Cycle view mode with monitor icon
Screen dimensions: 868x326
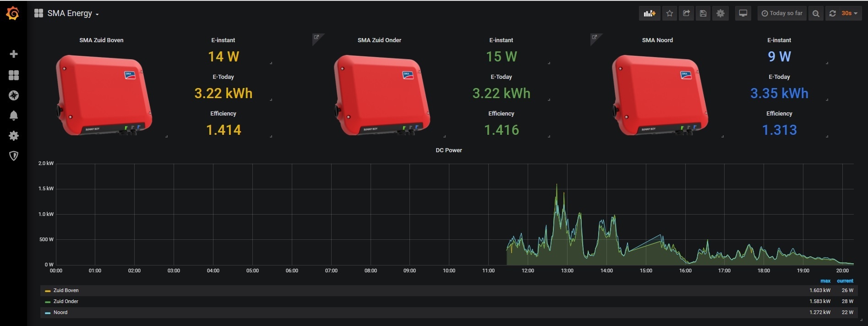(x=743, y=13)
